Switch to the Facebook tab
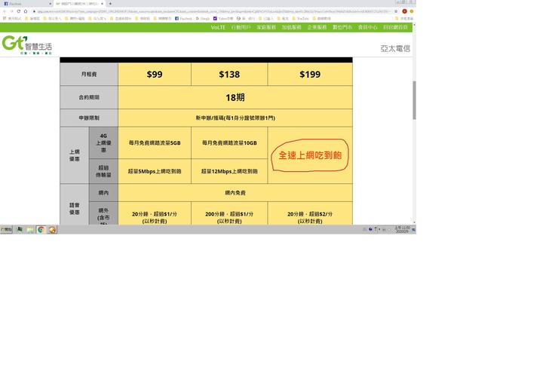The width and height of the screenshot is (543, 392). [x=27, y=4]
